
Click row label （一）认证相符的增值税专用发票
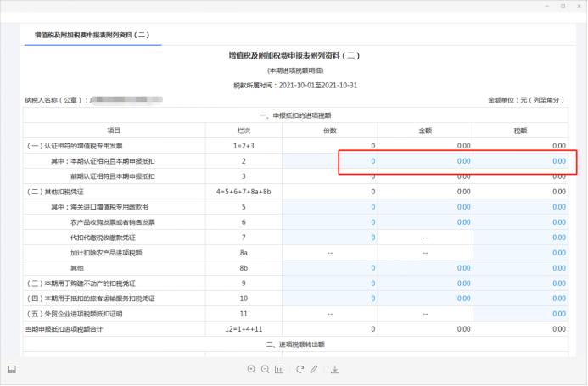coord(75,146)
